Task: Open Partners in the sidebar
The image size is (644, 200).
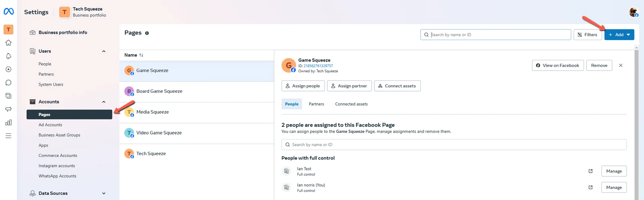Action: click(46, 74)
